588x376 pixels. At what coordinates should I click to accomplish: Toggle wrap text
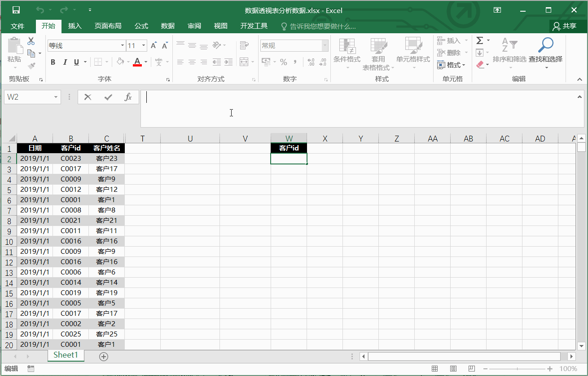pyautogui.click(x=244, y=45)
